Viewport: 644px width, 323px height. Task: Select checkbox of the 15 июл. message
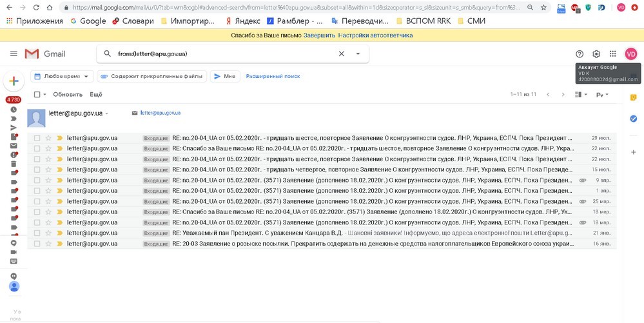click(37, 170)
